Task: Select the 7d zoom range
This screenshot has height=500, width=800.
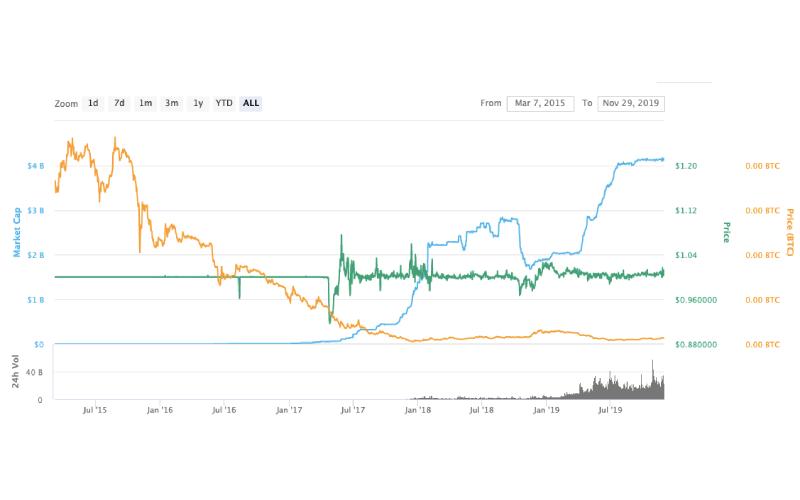Action: click(x=119, y=103)
